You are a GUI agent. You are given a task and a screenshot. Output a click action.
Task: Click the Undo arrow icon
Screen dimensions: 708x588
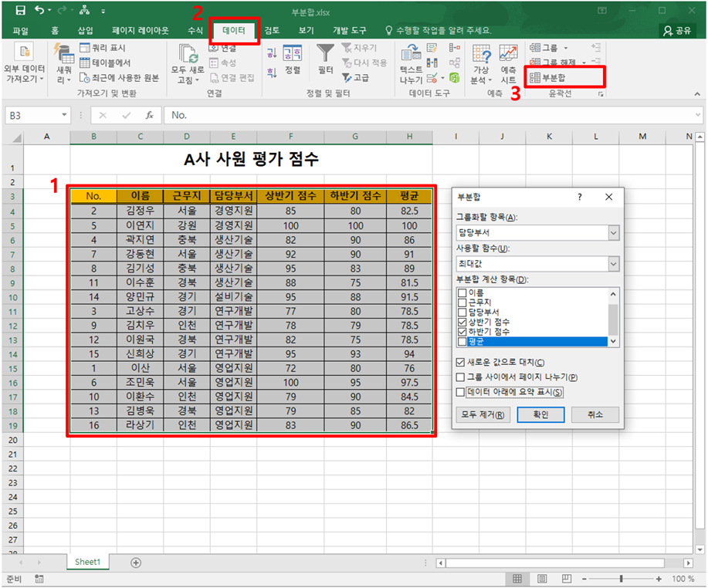coord(39,10)
